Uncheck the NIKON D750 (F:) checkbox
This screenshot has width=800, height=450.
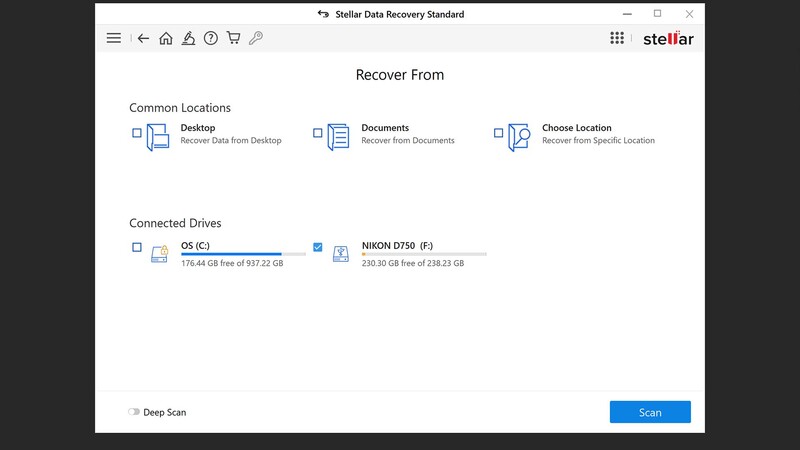pos(317,247)
